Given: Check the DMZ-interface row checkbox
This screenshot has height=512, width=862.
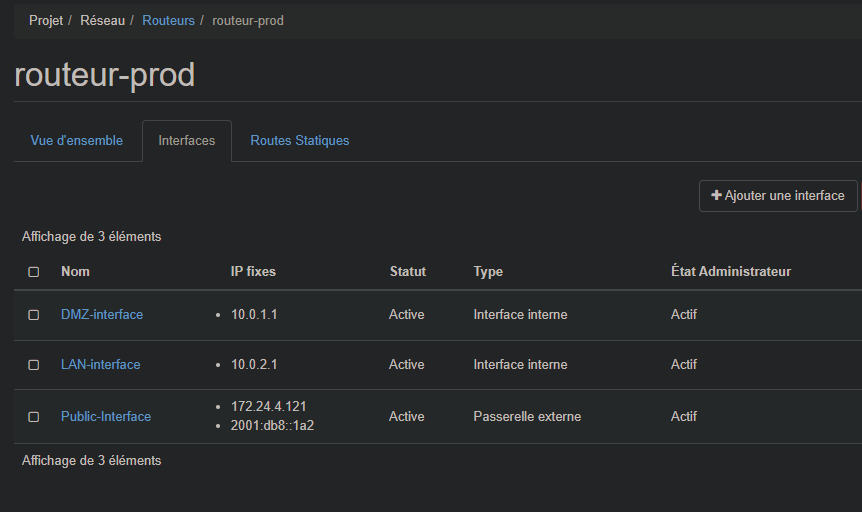Looking at the screenshot, I should [x=34, y=315].
